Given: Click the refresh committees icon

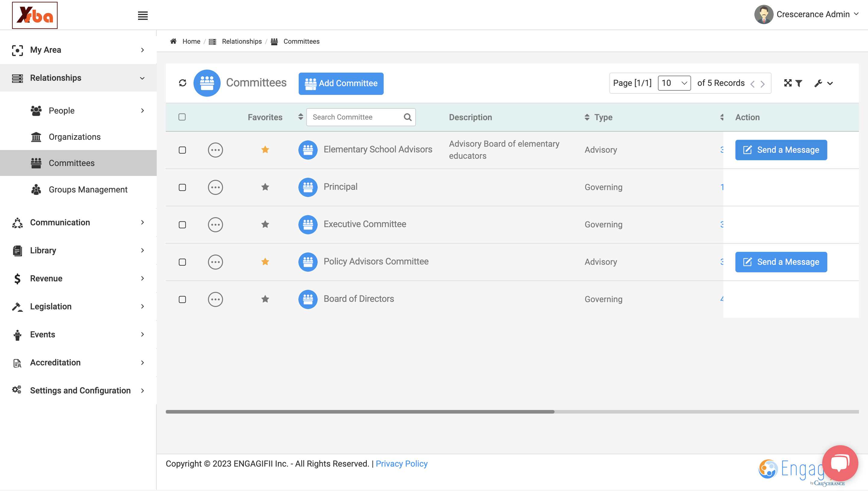Looking at the screenshot, I should coord(183,83).
